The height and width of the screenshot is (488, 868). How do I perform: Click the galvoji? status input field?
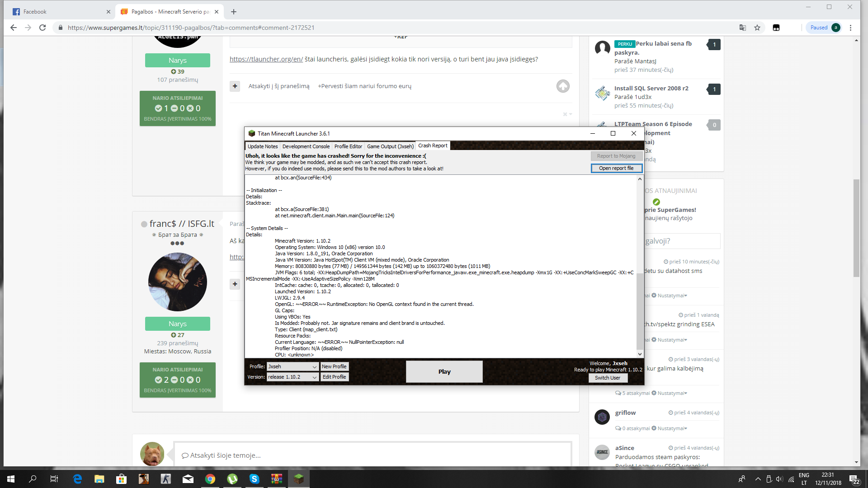click(x=682, y=241)
